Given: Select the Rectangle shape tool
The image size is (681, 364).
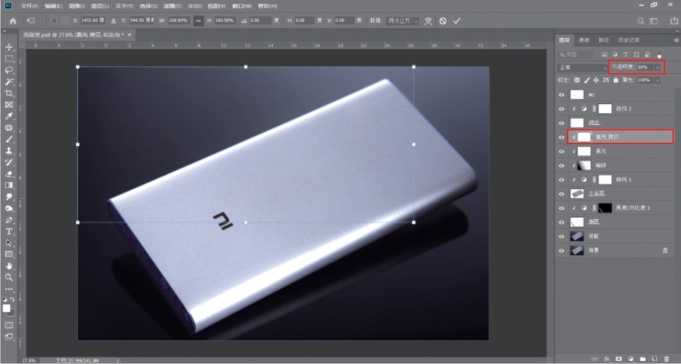Looking at the screenshot, I should tap(9, 255).
